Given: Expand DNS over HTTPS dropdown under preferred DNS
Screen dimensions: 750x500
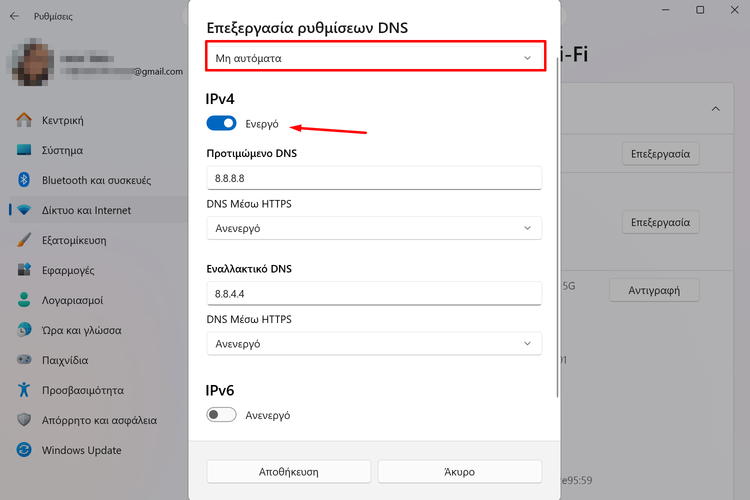Looking at the screenshot, I should pos(374,228).
